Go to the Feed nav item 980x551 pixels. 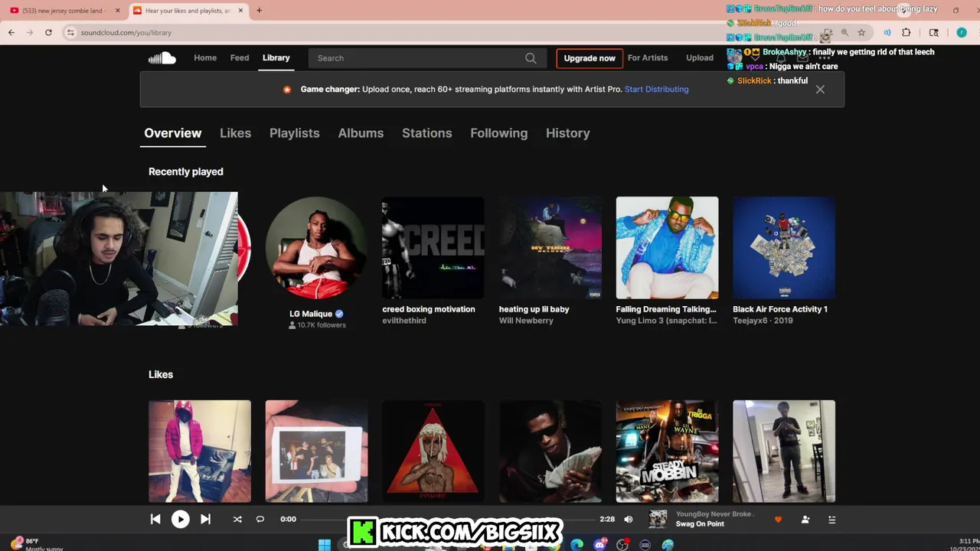pyautogui.click(x=240, y=58)
